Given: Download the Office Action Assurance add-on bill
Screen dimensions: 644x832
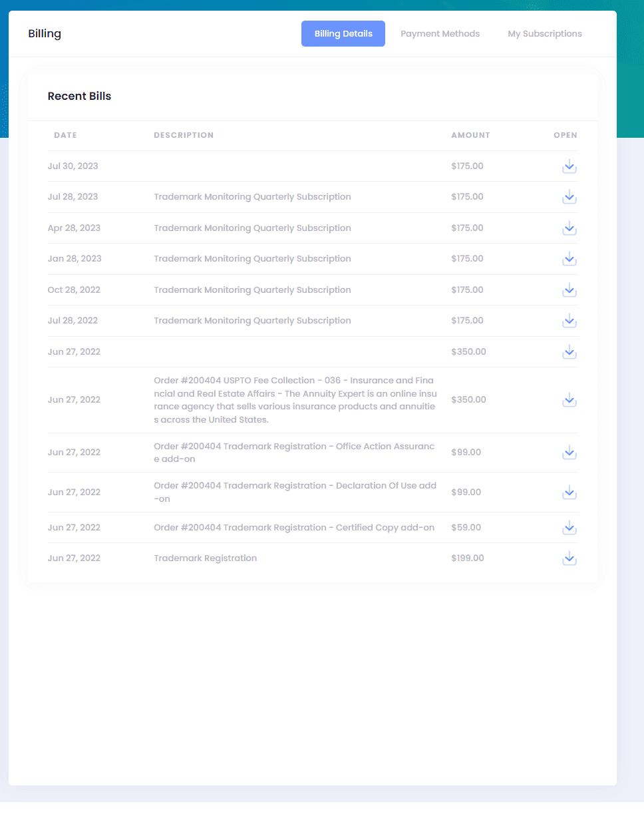Looking at the screenshot, I should coord(569,453).
